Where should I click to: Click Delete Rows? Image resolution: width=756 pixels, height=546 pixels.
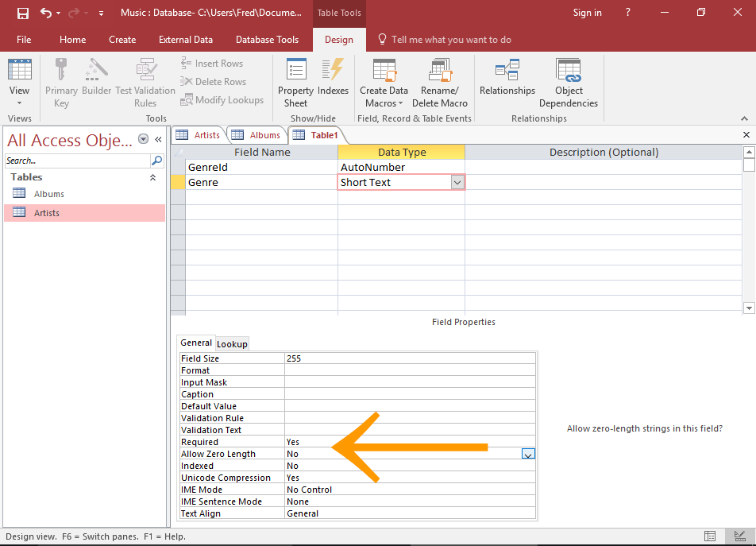[214, 82]
